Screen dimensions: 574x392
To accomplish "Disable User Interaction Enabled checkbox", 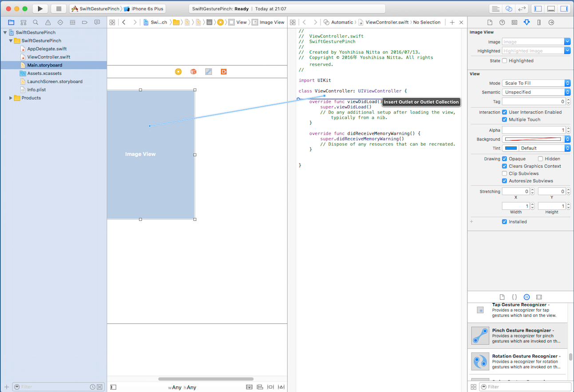I will click(x=504, y=112).
